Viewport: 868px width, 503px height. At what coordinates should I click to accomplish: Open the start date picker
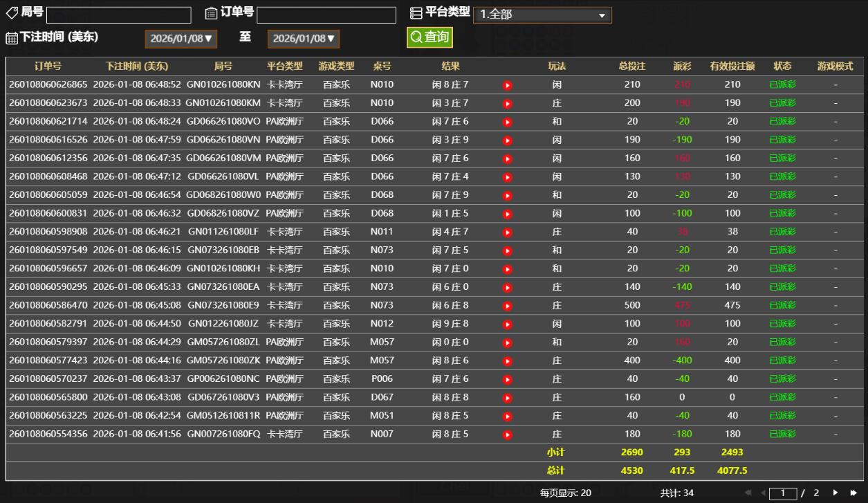click(x=181, y=39)
